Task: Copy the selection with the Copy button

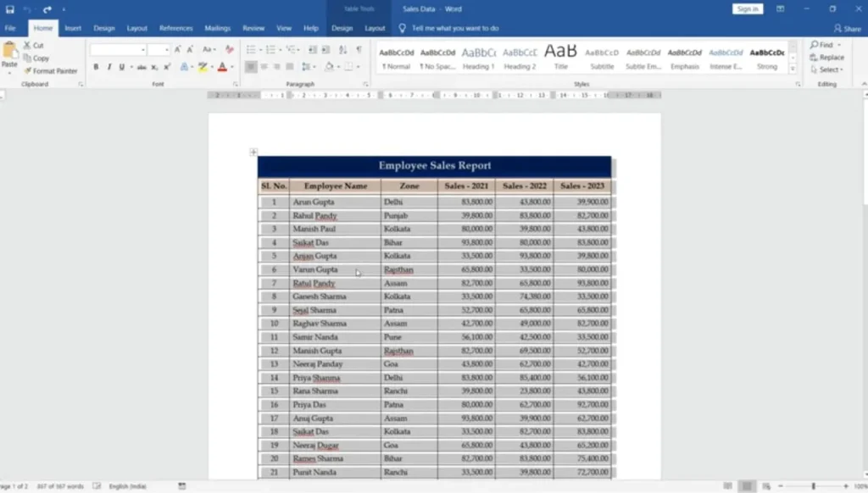Action: click(x=36, y=58)
